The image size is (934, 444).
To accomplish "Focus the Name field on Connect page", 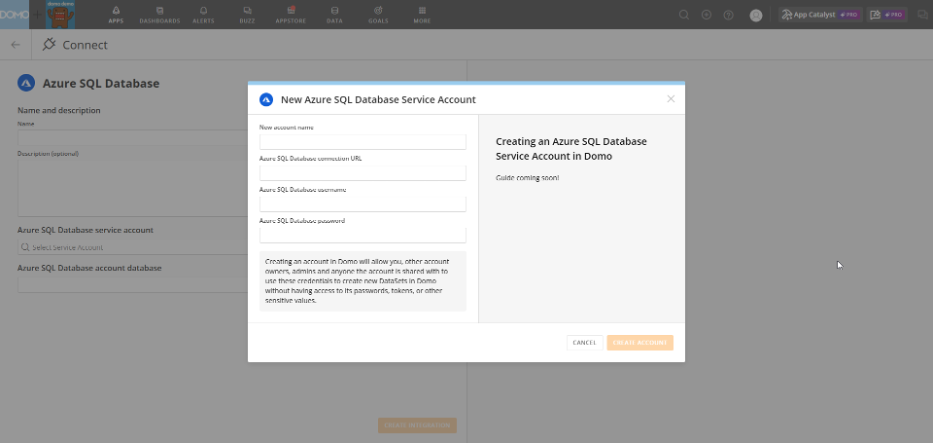I will click(x=133, y=138).
